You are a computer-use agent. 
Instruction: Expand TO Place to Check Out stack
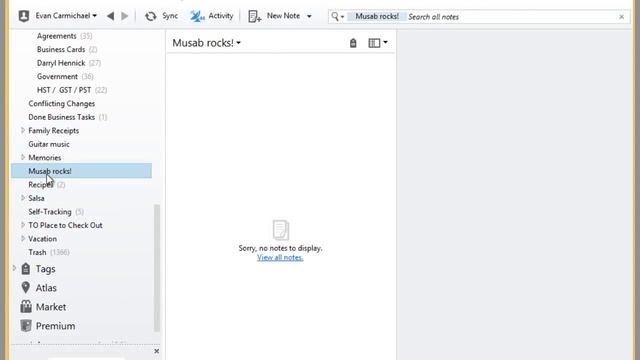pos(23,224)
